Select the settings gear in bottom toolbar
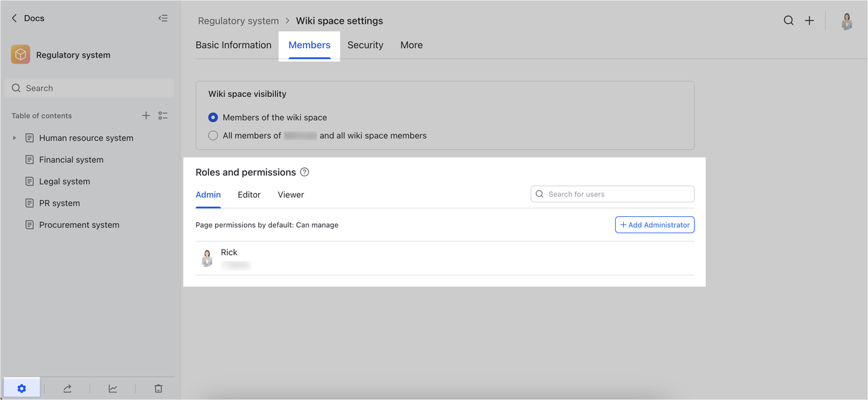This screenshot has width=868, height=400. click(x=22, y=388)
